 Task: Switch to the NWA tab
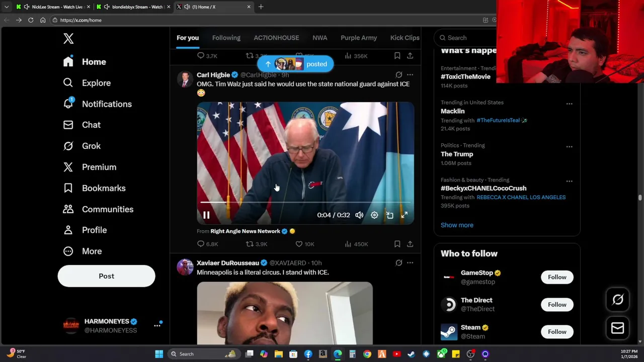click(x=319, y=38)
